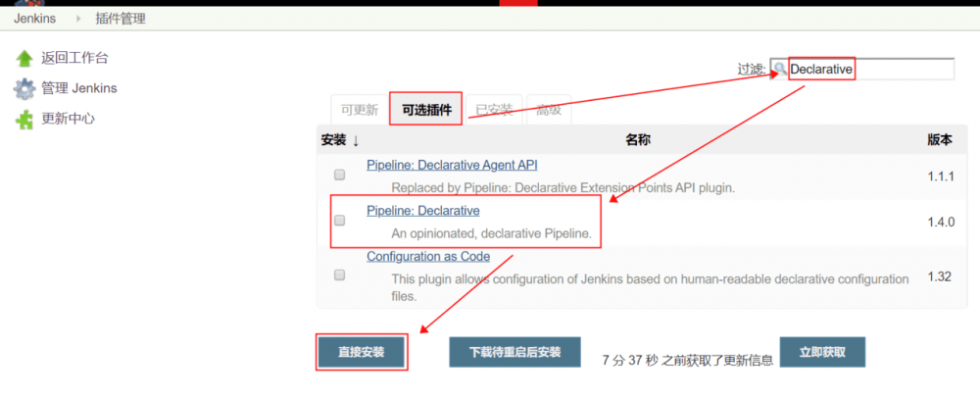Screen dimensions: 980x399
Task: Click the breadcrumb arrow after Jenkins
Action: coord(78,19)
